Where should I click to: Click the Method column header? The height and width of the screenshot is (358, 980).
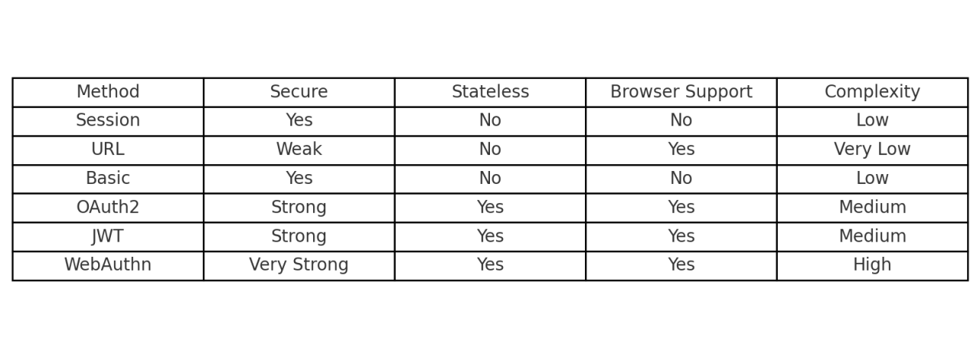coord(108,92)
